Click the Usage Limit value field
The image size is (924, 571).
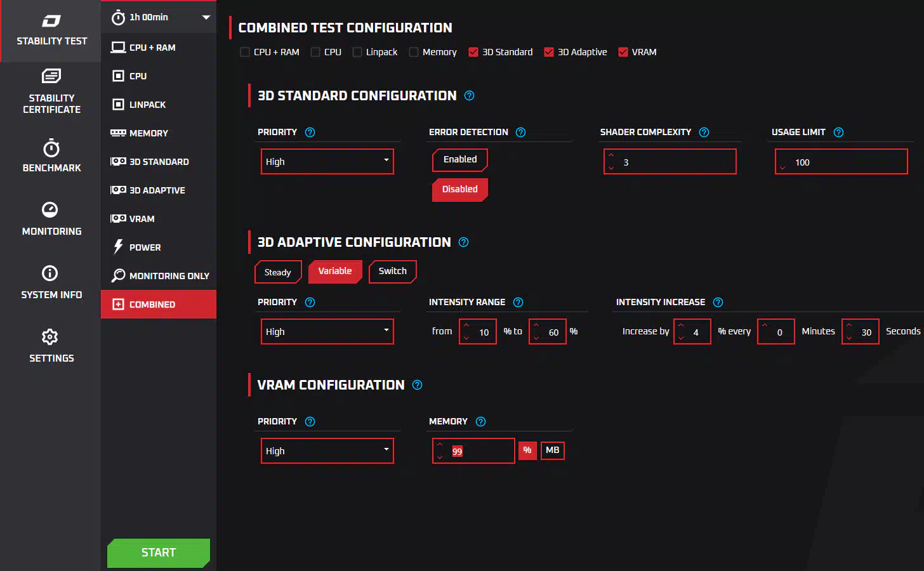tap(841, 162)
